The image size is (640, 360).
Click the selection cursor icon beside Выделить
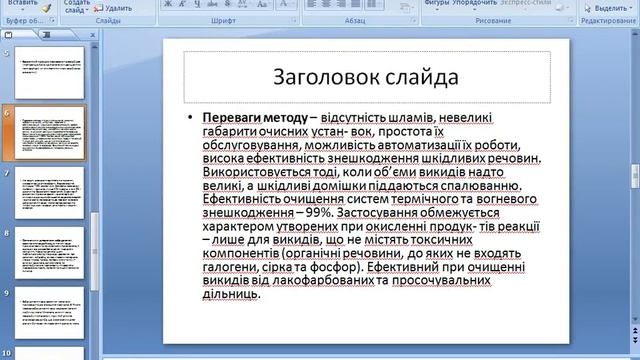pyautogui.click(x=587, y=8)
